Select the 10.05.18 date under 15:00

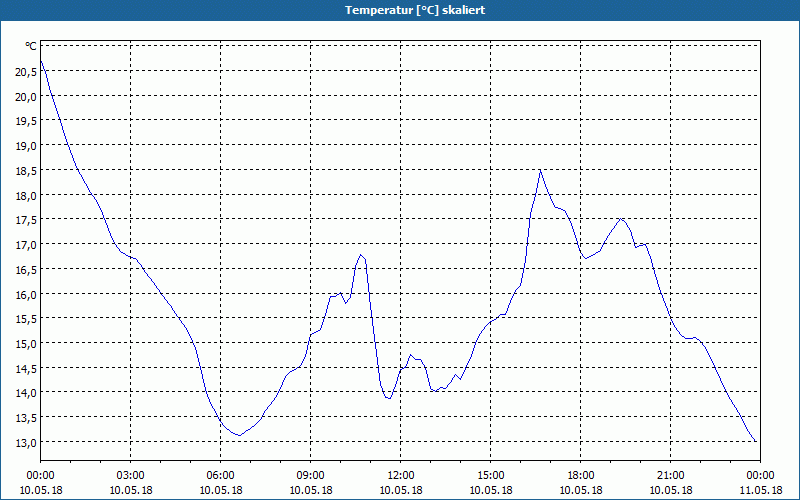click(491, 491)
